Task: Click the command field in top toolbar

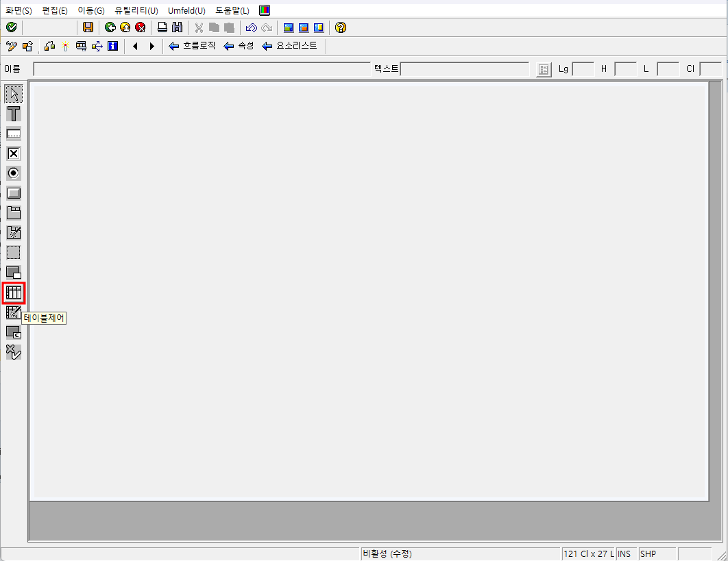Action: tap(49, 27)
